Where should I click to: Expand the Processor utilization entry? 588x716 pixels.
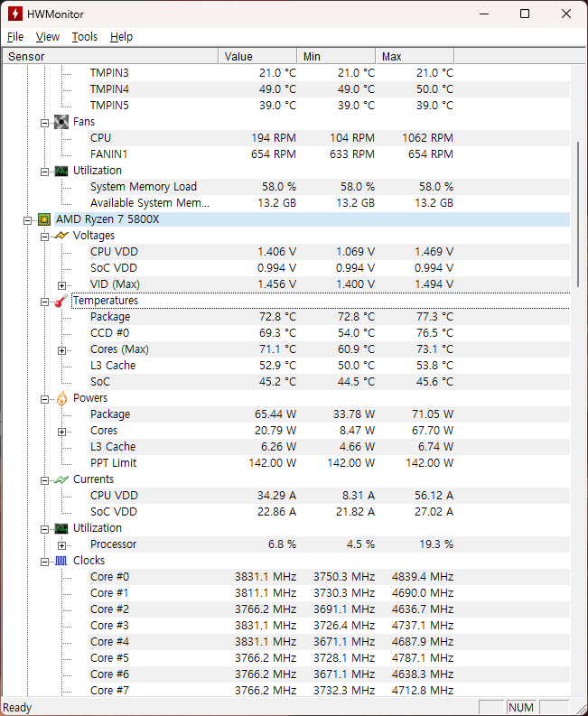61,545
